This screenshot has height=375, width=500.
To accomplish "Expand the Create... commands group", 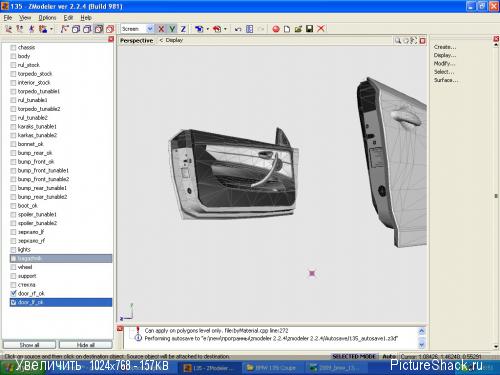I will (x=445, y=47).
